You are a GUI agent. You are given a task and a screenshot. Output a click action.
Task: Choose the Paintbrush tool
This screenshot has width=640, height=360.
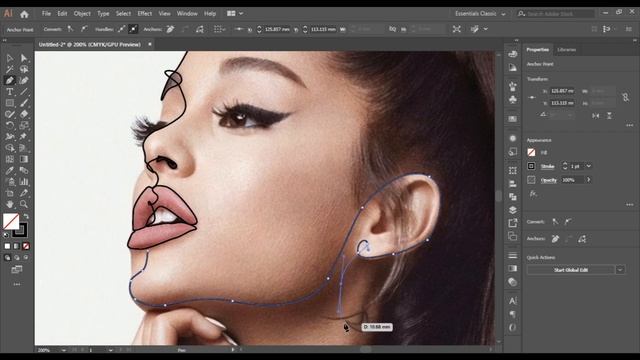24,103
